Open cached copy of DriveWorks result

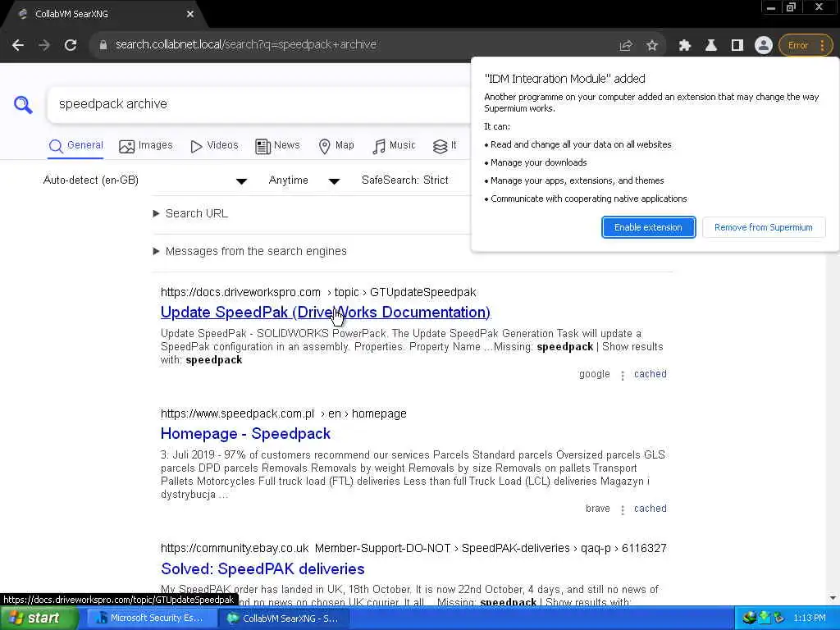coord(651,374)
